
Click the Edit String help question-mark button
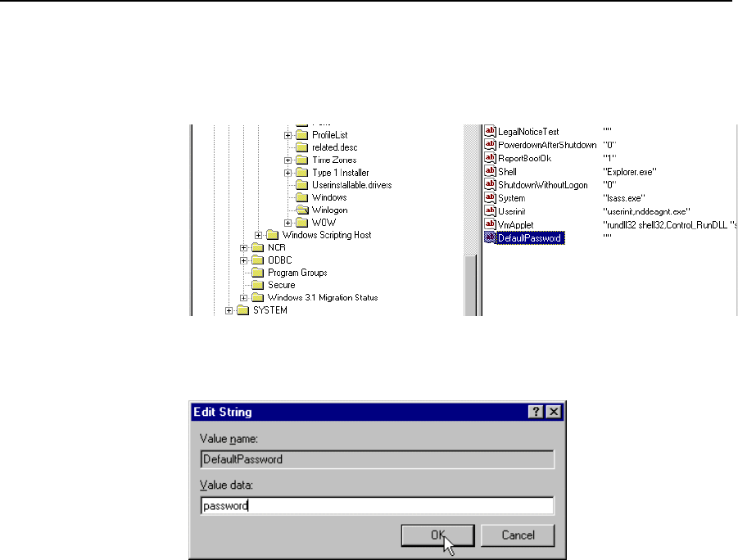coord(536,412)
